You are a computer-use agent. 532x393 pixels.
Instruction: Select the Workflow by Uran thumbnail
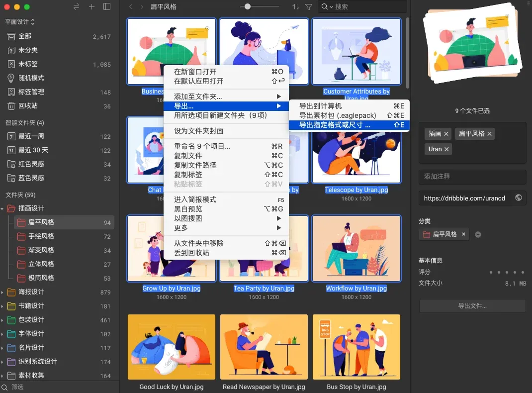356,248
